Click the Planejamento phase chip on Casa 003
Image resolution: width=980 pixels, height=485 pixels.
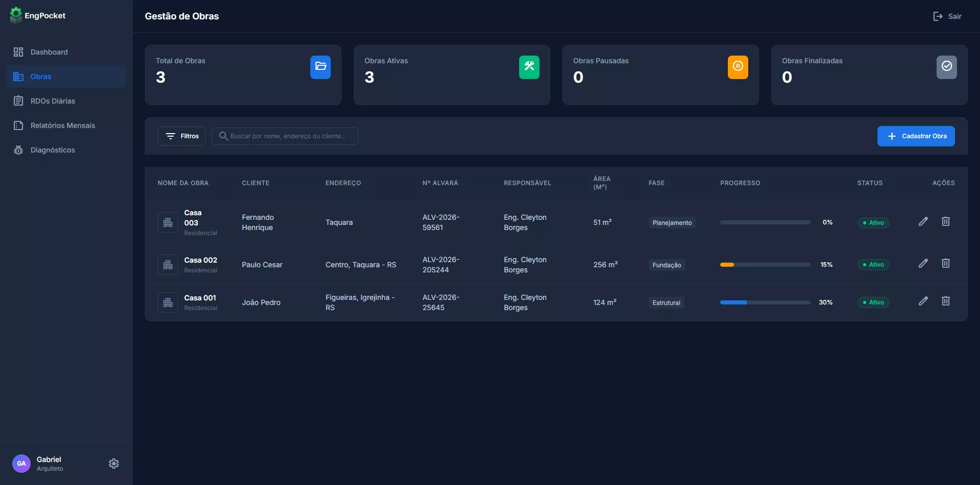[x=672, y=222]
